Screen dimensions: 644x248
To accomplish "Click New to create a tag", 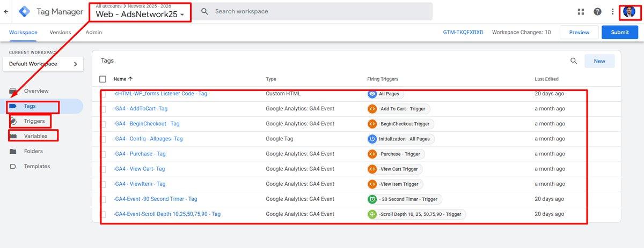I will click(x=599, y=61).
